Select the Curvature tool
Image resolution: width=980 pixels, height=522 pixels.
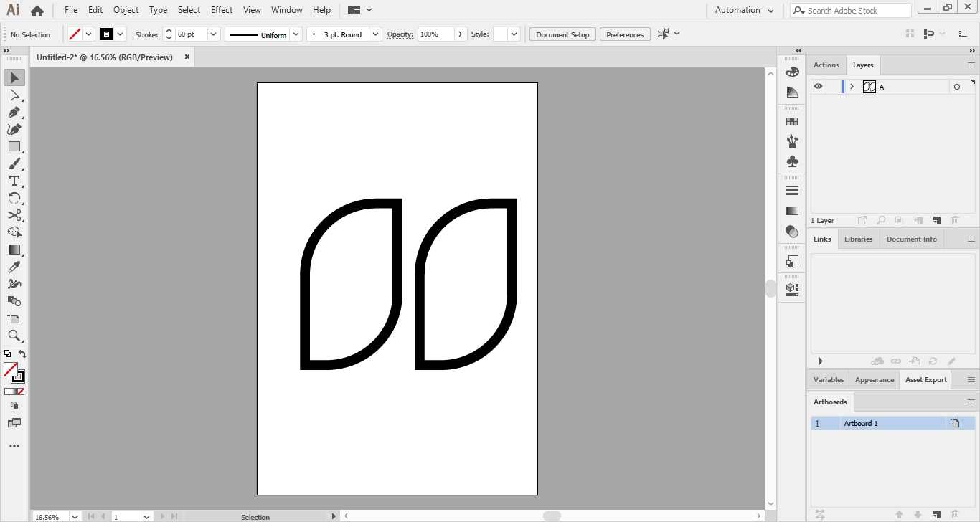point(14,129)
